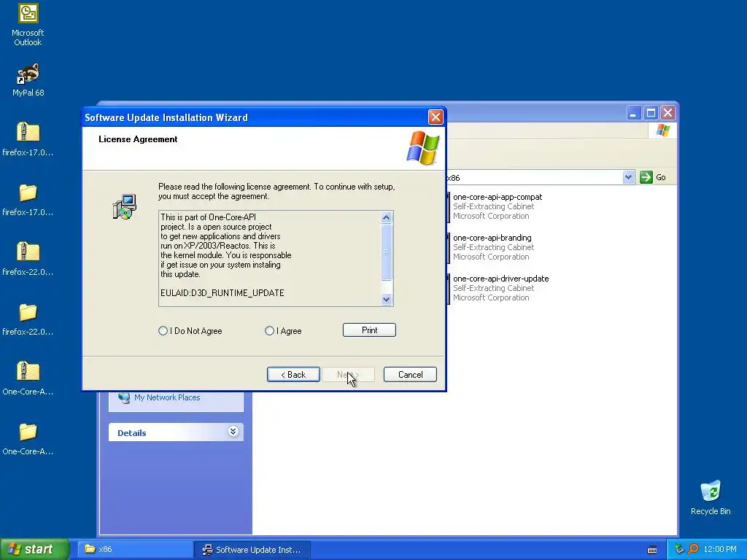Viewport: 747px width, 560px height.
Task: Click the x86 address bar field
Action: point(533,178)
